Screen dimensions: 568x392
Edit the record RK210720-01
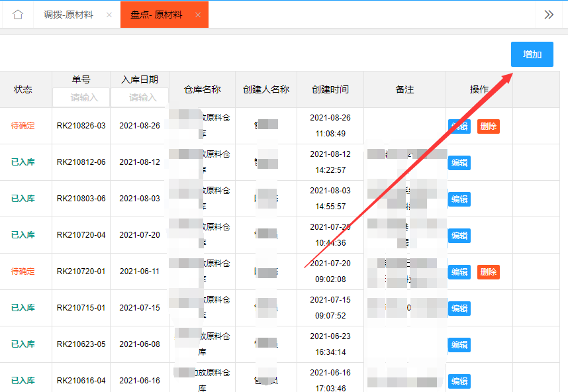pyautogui.click(x=459, y=271)
